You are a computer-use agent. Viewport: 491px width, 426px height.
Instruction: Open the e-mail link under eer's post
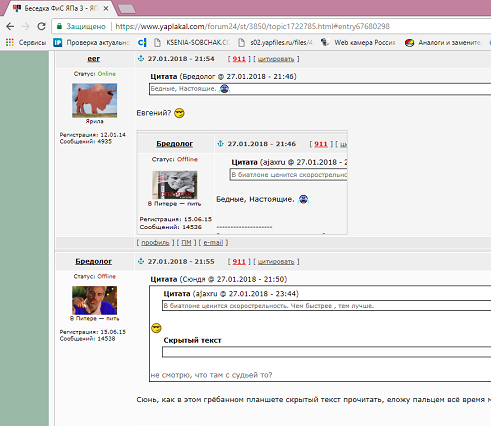[x=213, y=243]
